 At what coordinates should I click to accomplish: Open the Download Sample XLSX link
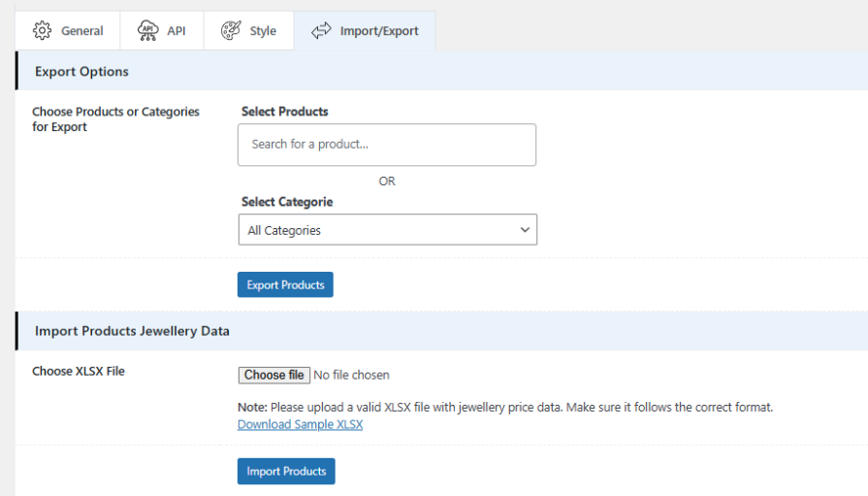click(x=300, y=424)
